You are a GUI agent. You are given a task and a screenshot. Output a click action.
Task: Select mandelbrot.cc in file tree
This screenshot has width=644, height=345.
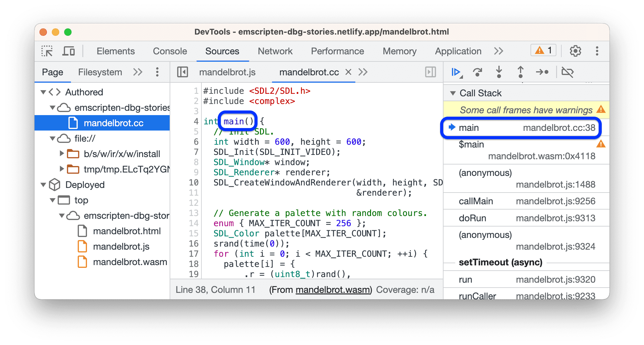[x=104, y=121]
